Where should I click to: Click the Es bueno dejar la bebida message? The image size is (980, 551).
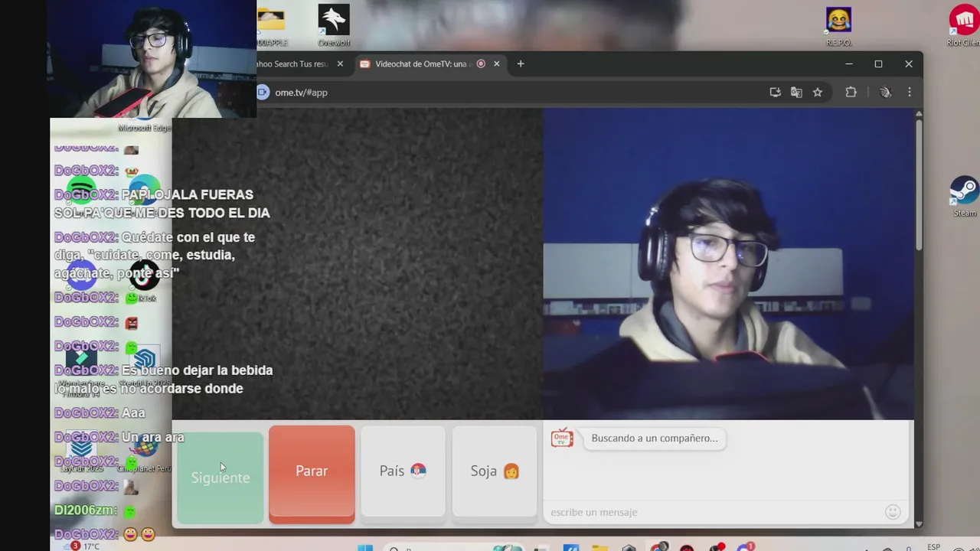(x=163, y=380)
